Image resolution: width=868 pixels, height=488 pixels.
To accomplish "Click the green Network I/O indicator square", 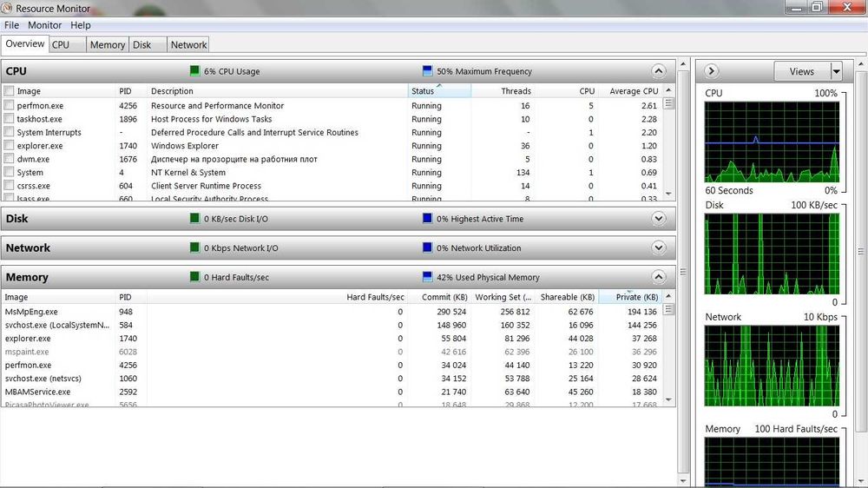I will 194,247.
